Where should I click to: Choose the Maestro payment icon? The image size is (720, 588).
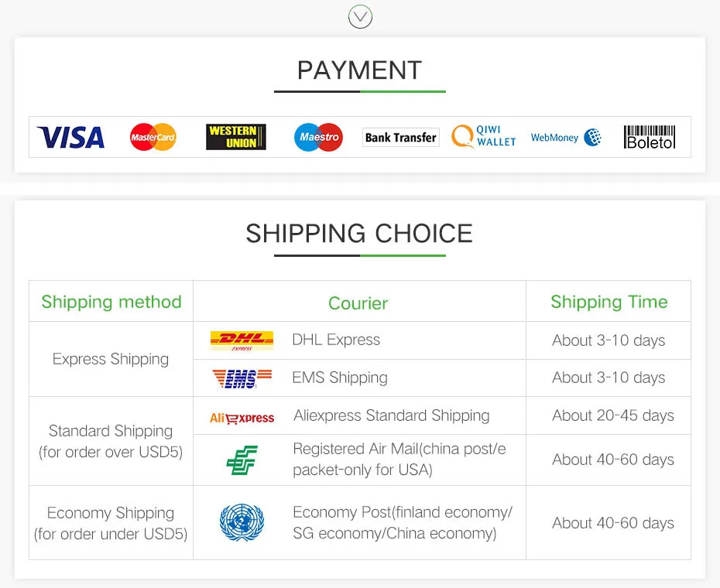click(318, 137)
